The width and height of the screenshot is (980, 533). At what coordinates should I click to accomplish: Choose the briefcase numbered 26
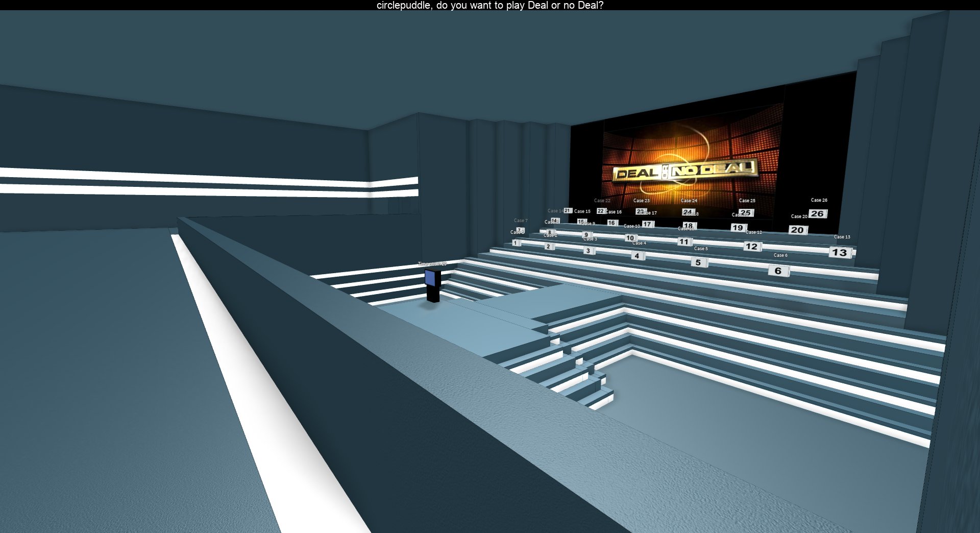(x=818, y=214)
